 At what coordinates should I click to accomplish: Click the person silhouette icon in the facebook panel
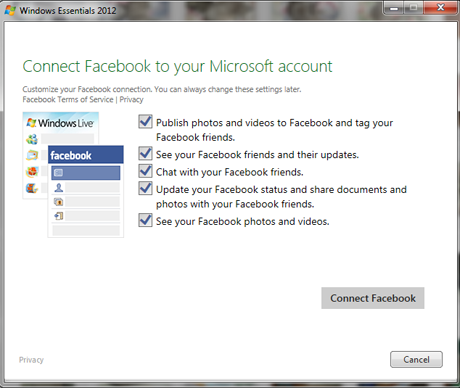(x=59, y=188)
